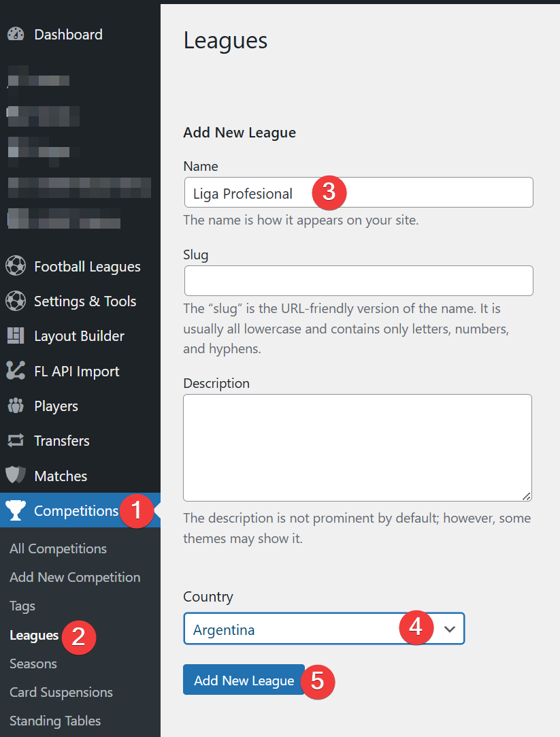Click the Country dropdown chevron arrow
This screenshot has width=560, height=737.
(x=450, y=629)
